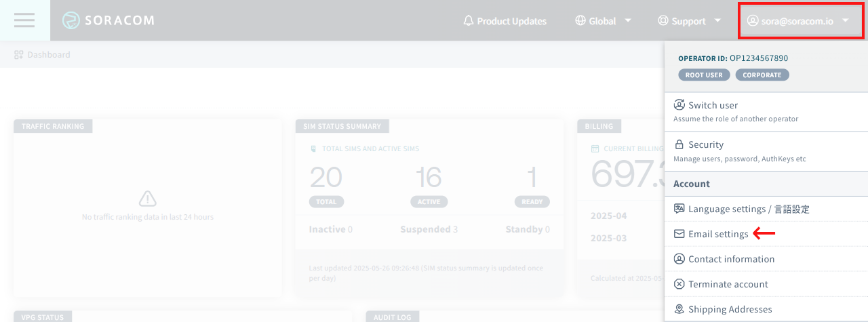Expand the Global coverage dropdown arrow
Image resolution: width=868 pixels, height=322 pixels.
(628, 20)
